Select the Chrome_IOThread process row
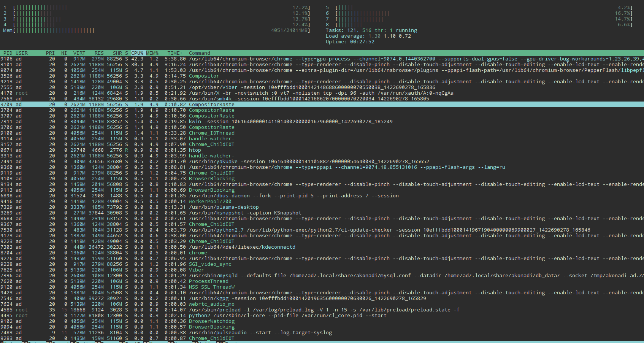Image resolution: width=644 pixels, height=343 pixels. (322, 133)
